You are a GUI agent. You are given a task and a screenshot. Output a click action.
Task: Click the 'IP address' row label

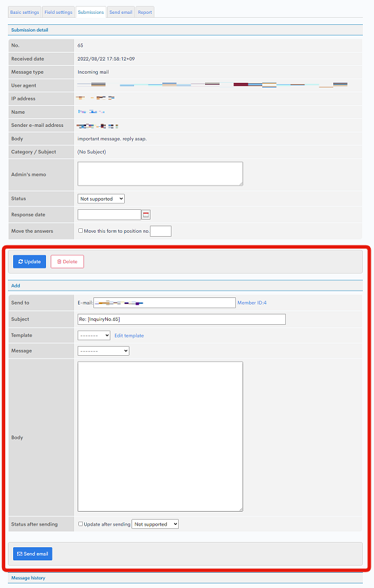23,99
